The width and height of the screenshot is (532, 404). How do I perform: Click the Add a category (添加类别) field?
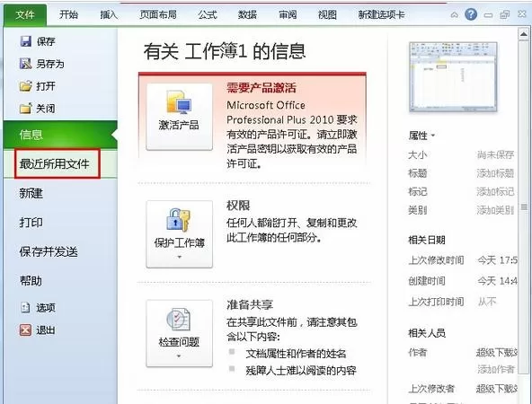point(495,210)
